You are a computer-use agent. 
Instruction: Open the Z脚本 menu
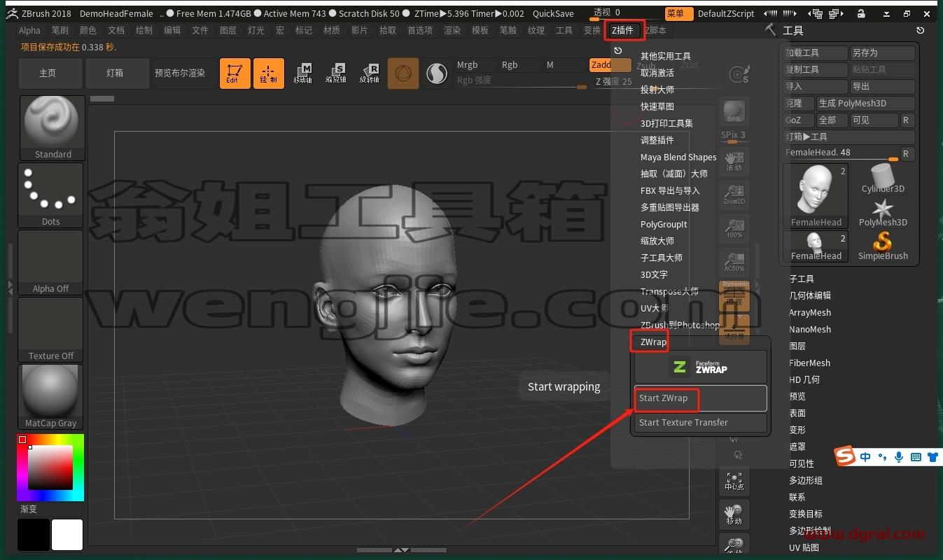tap(656, 30)
